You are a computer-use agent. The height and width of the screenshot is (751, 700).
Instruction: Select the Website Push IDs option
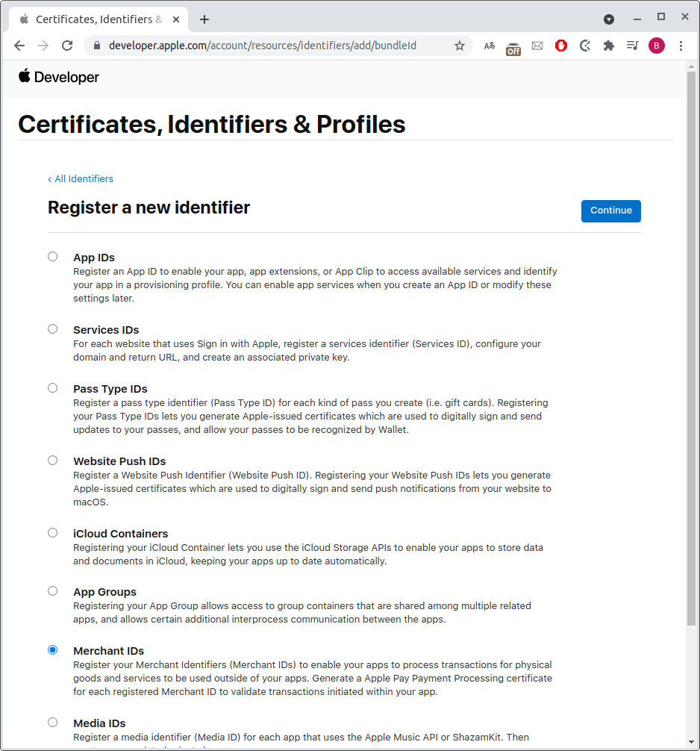pos(52,461)
